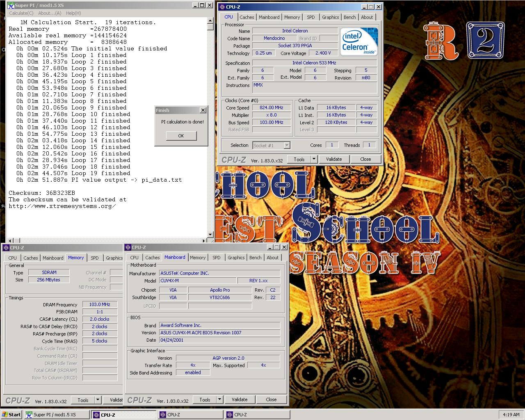The image size is (525, 420).
Task: Open About... menu in Super PI
Action: pyautogui.click(x=50, y=13)
